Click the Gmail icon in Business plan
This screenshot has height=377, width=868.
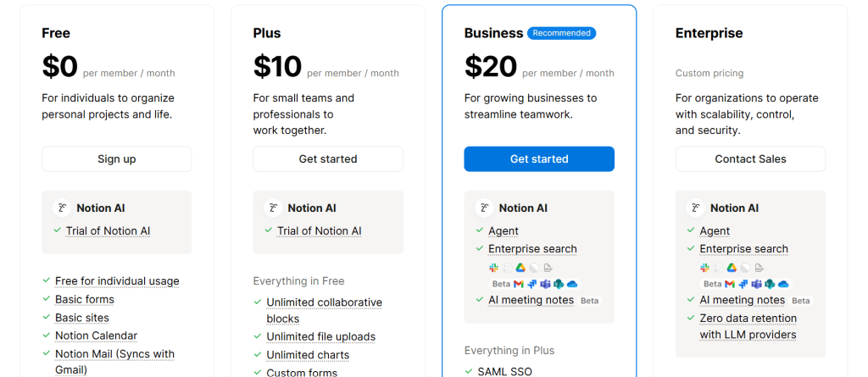(x=519, y=284)
